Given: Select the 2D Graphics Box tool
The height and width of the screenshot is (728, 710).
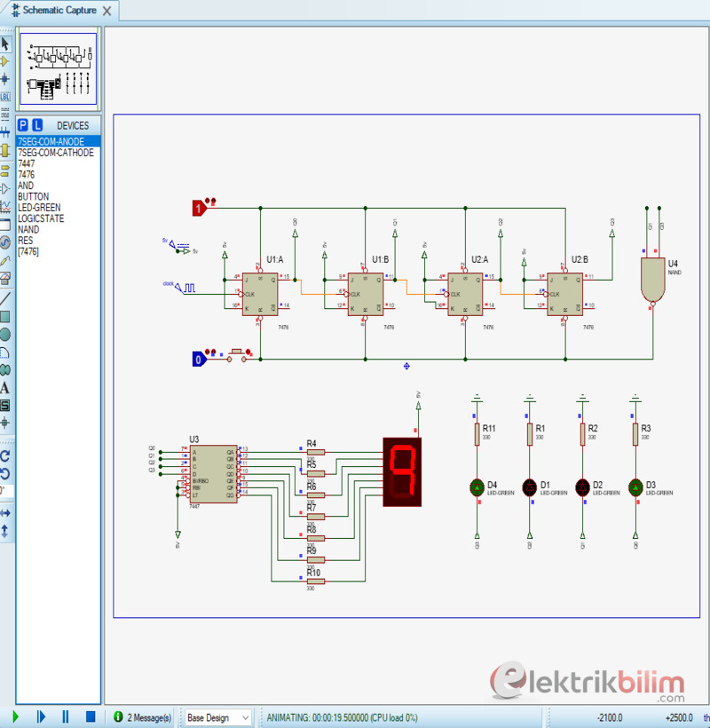Looking at the screenshot, I should (x=5, y=316).
